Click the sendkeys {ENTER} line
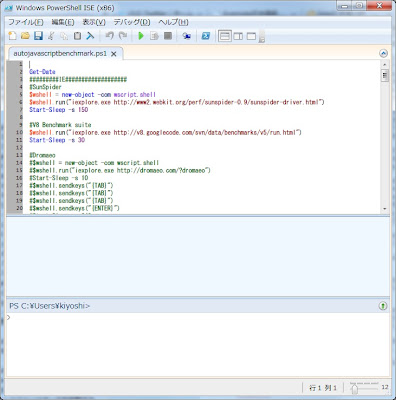Screen dimensions: 396x400 74,208
